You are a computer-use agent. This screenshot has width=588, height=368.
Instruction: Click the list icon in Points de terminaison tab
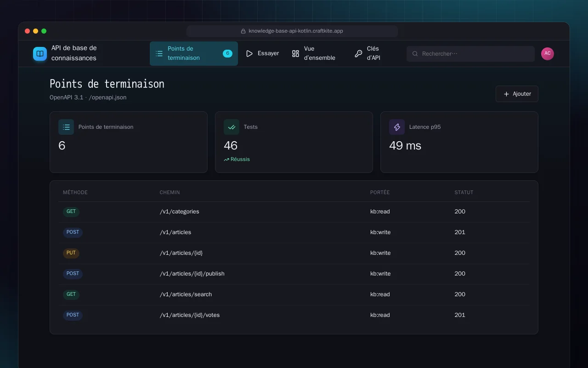159,54
